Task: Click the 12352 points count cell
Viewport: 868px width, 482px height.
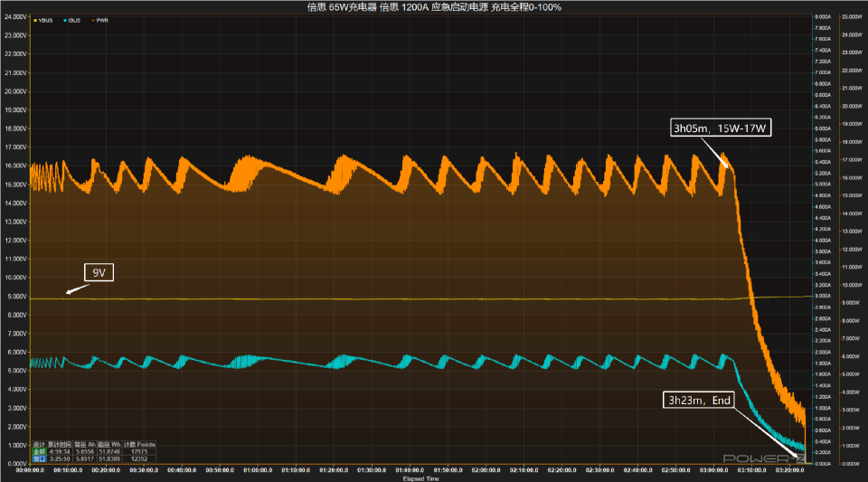Action: coord(139,458)
